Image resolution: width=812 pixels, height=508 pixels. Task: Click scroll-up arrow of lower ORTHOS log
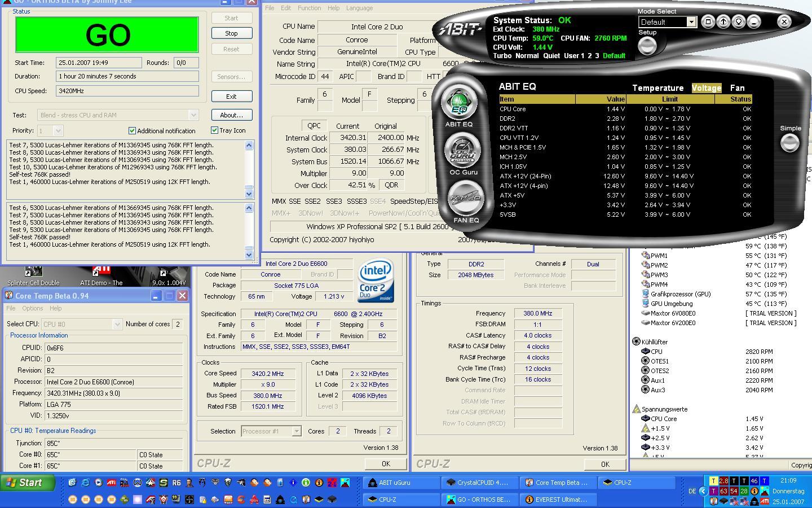[x=249, y=208]
